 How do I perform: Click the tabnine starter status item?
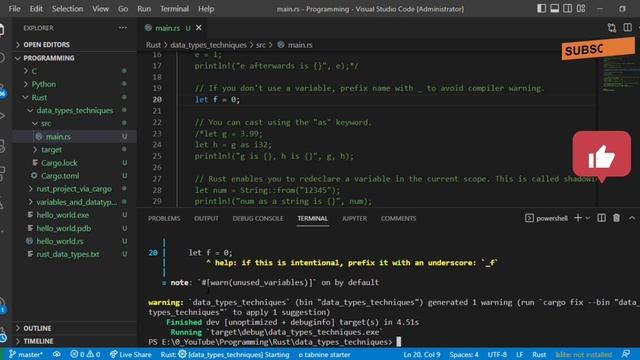point(324,355)
